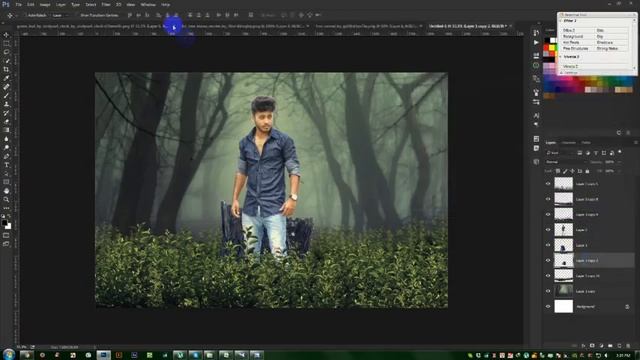The image size is (640, 360).
Task: Enable Show Transform Controls checkbox
Action: [78, 15]
